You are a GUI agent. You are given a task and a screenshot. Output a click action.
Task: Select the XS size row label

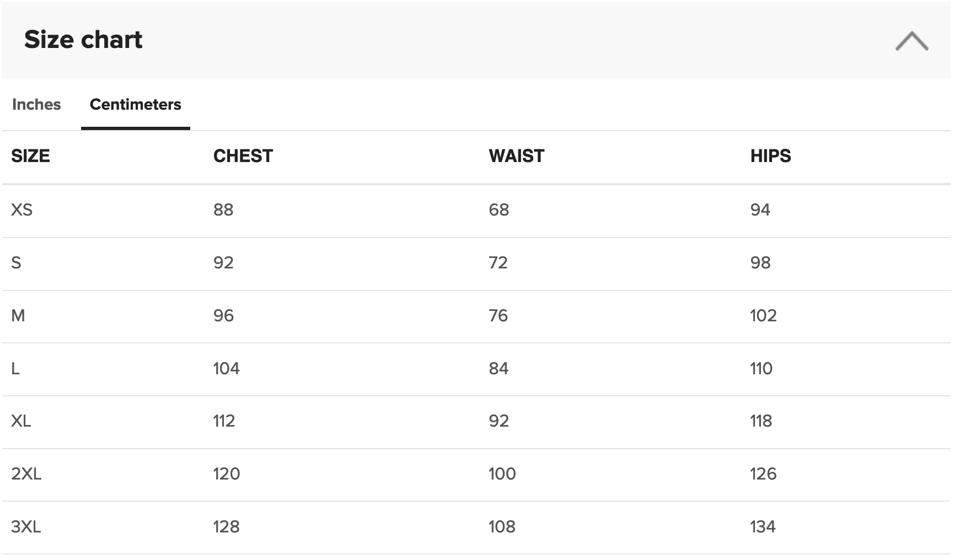point(22,209)
